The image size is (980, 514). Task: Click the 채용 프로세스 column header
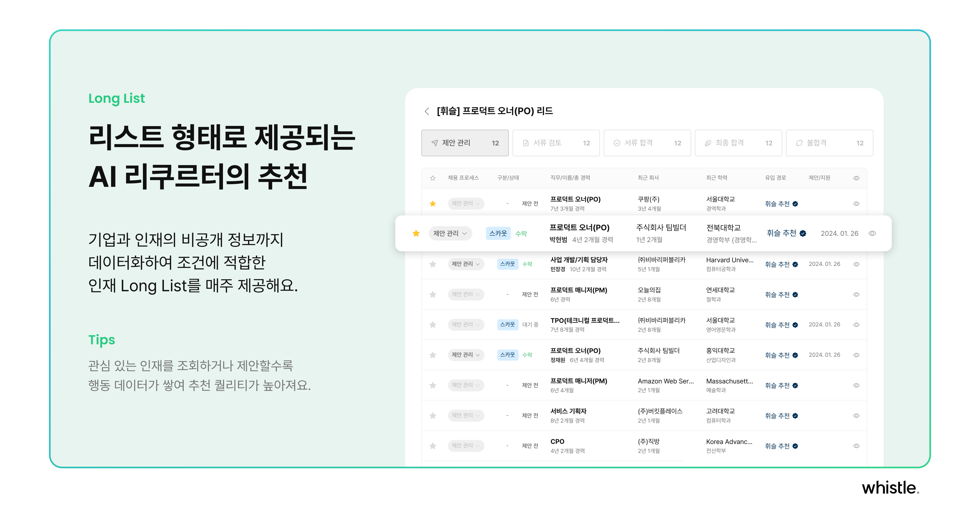[463, 178]
